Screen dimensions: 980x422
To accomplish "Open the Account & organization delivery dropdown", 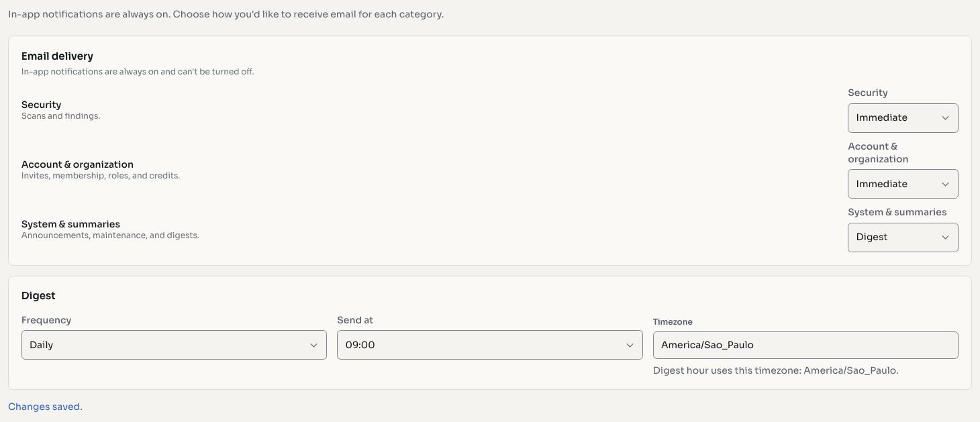I will pyautogui.click(x=903, y=184).
